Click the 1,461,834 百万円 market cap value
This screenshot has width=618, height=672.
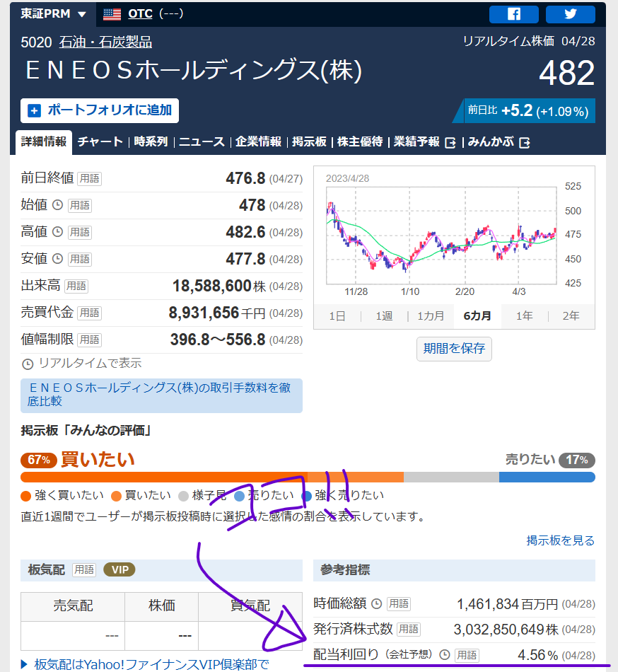tap(507, 604)
